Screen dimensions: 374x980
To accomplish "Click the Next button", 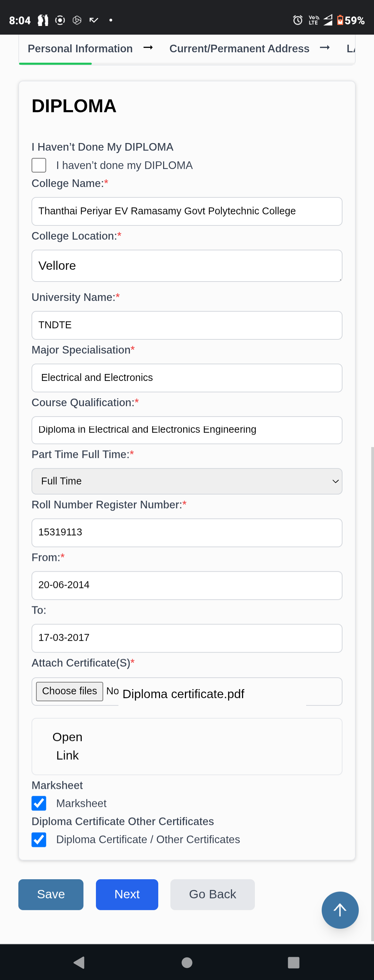I will click(x=127, y=894).
